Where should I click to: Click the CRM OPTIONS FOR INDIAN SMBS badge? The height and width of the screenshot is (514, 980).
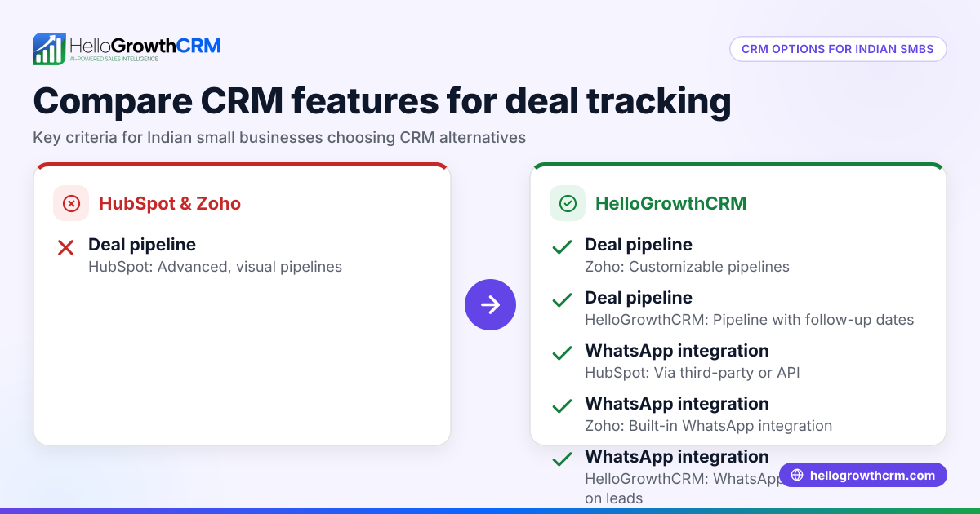click(838, 49)
